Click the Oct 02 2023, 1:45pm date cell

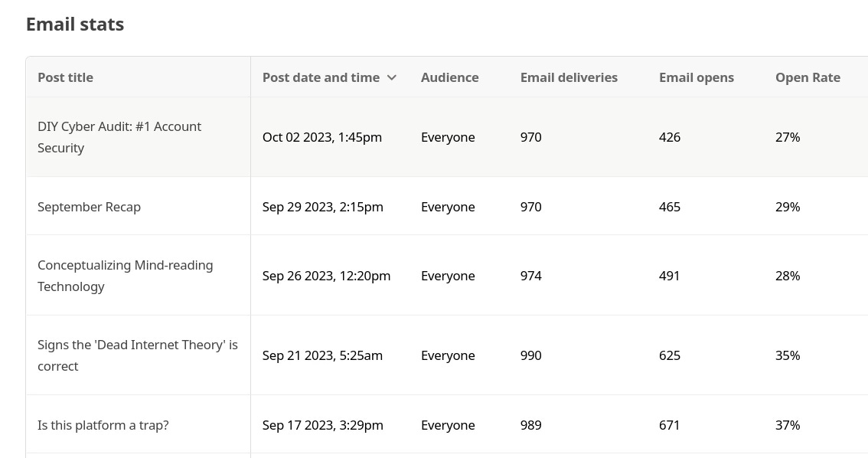pos(322,137)
